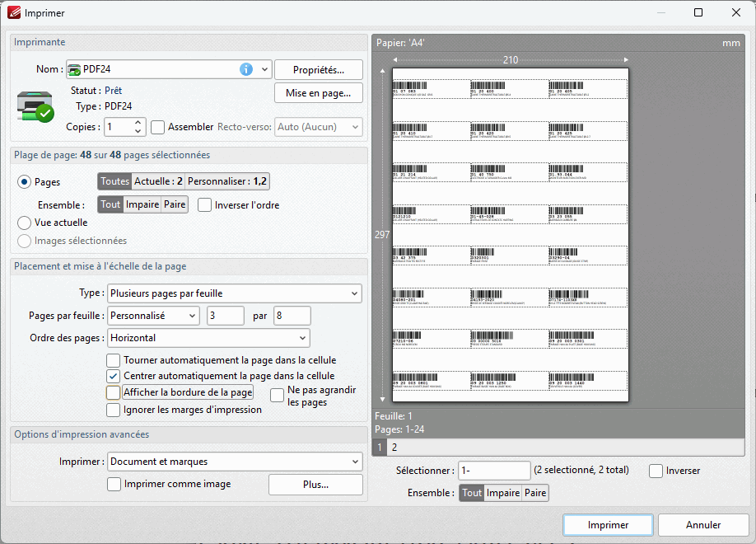Image resolution: width=756 pixels, height=544 pixels.
Task: Choose 'Impaire' in the page range Ensemble
Action: 142,204
